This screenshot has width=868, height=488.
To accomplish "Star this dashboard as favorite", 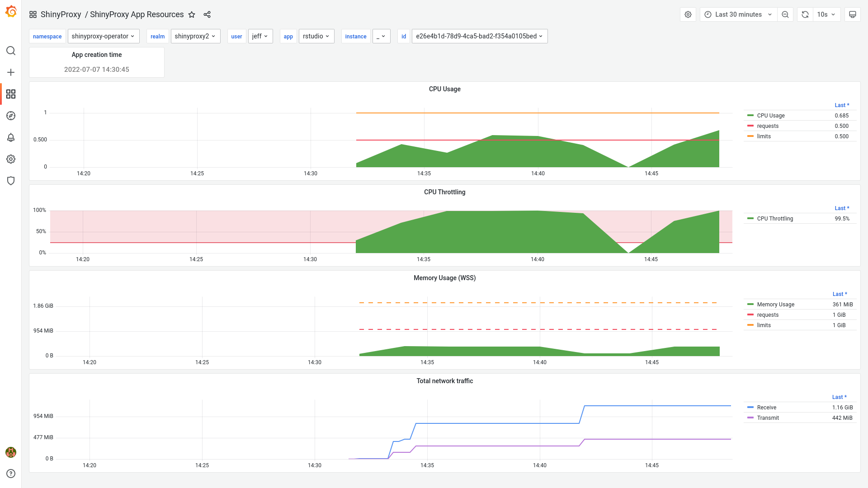I will (192, 14).
